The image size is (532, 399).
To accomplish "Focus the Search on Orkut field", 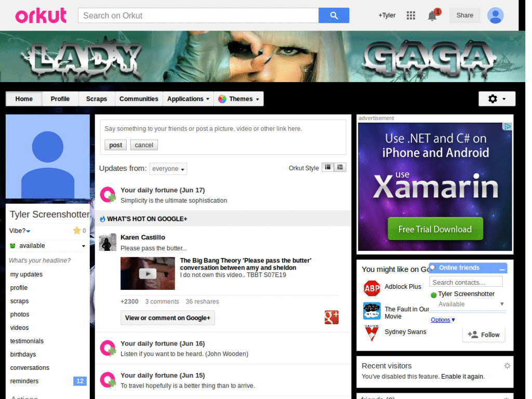I will tap(198, 16).
